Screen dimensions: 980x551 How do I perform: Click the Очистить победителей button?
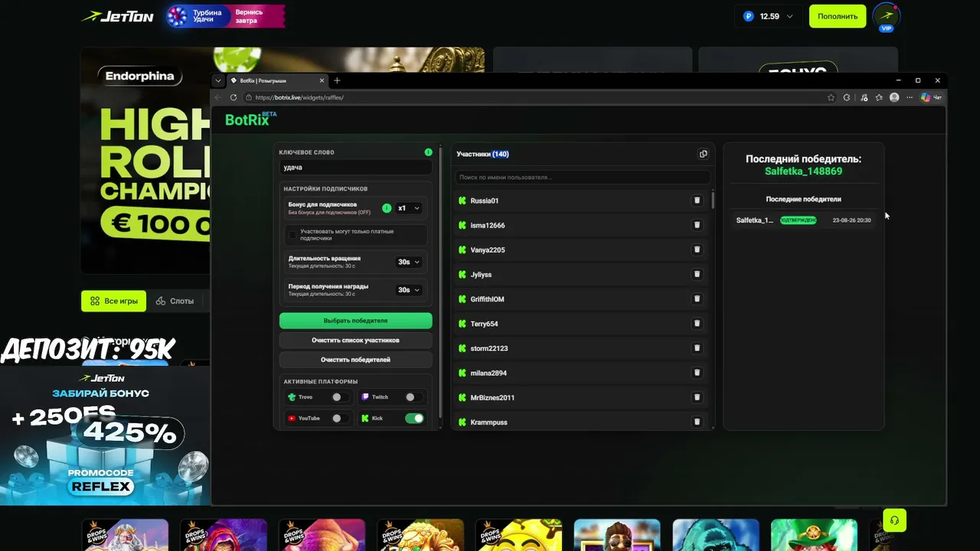(x=355, y=360)
